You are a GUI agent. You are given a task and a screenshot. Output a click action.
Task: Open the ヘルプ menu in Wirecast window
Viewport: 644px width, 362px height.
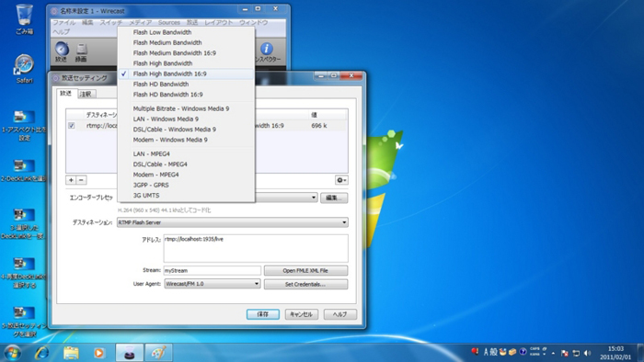click(x=62, y=31)
